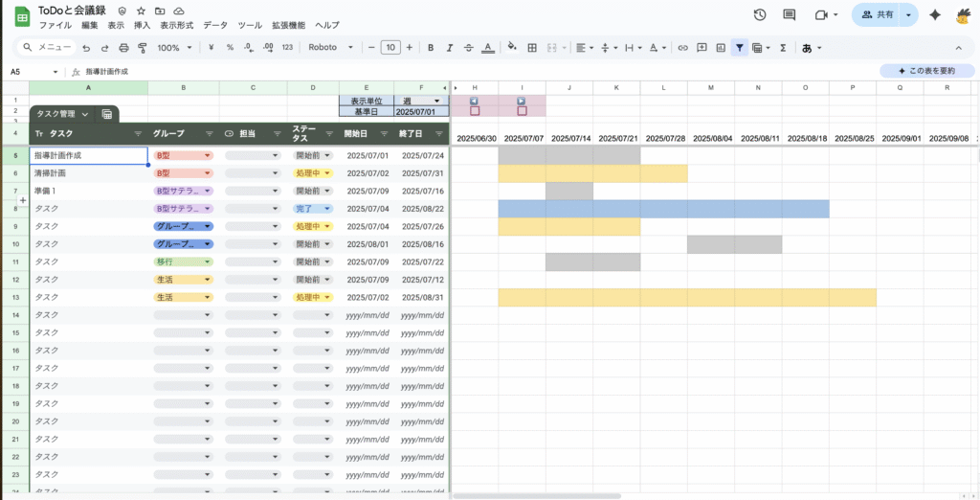Insert a link with chain icon
The height and width of the screenshot is (500, 980).
683,48
